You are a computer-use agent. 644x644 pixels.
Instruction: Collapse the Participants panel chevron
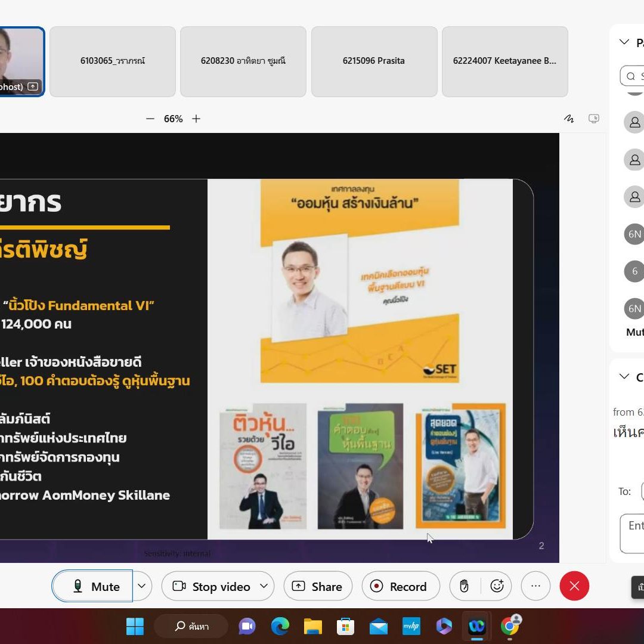[624, 42]
